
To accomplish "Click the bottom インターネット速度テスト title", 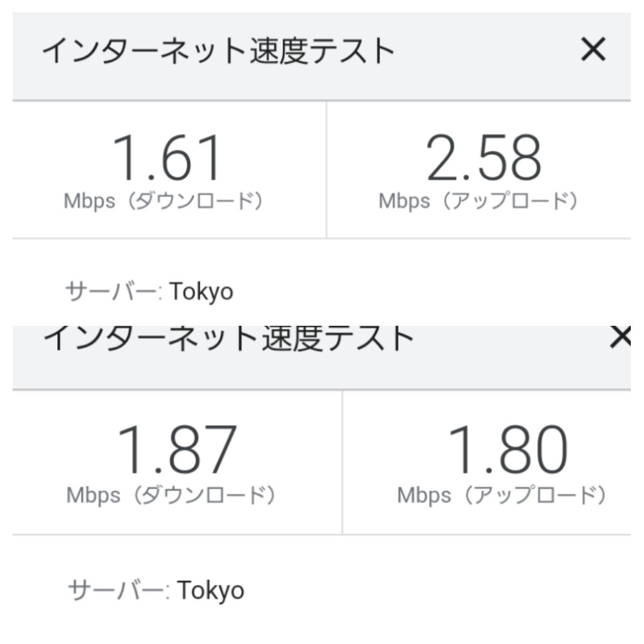I will [228, 338].
